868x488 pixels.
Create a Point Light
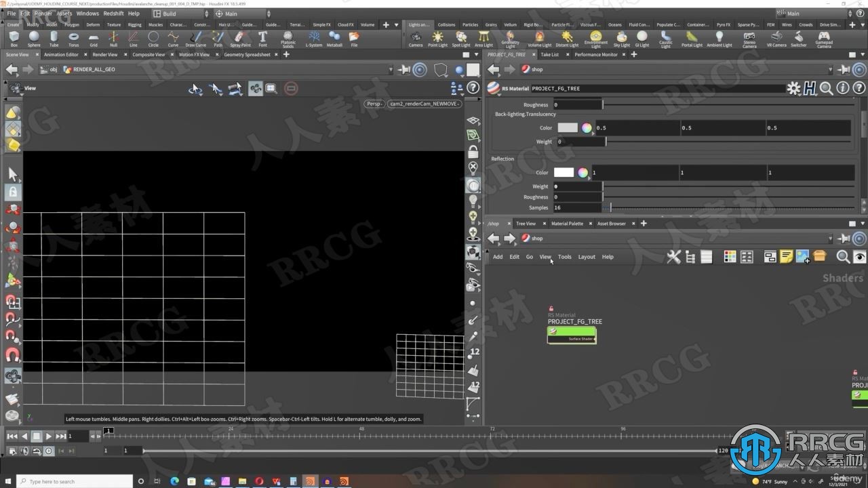(438, 39)
